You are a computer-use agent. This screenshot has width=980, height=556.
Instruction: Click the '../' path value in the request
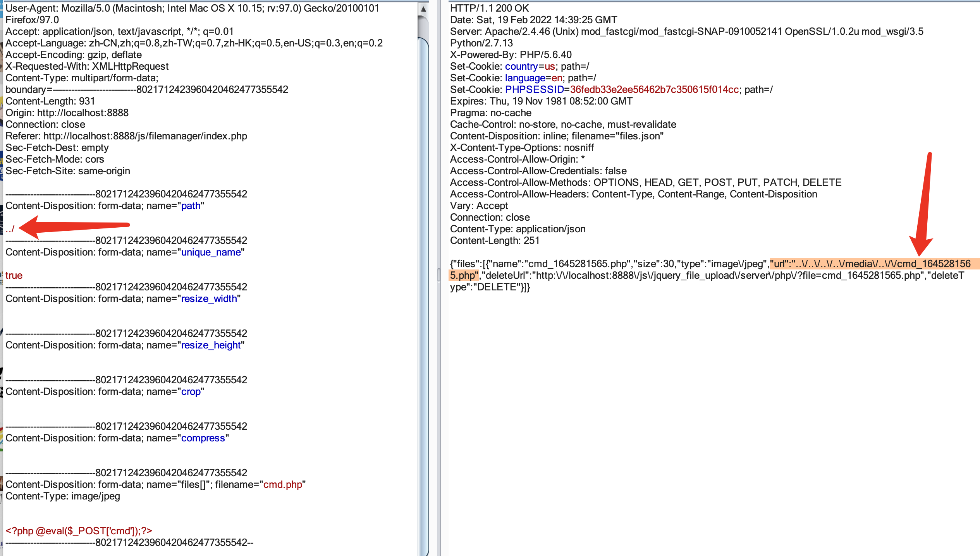[x=10, y=229]
